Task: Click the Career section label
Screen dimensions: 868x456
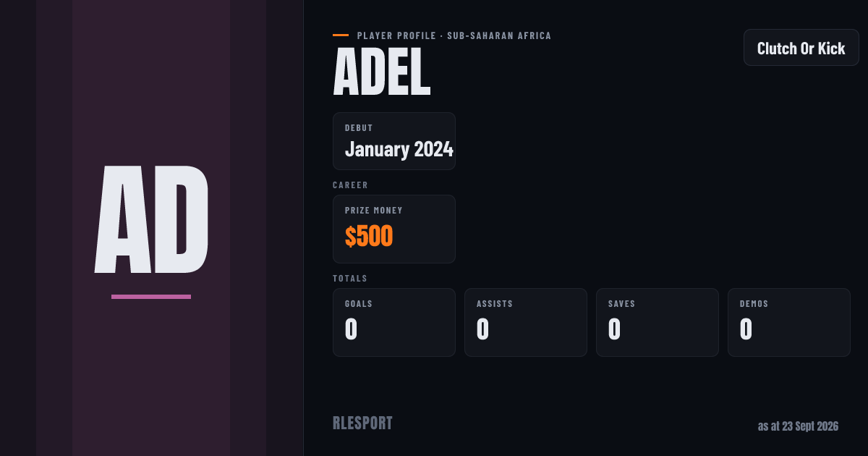Action: coord(350,185)
